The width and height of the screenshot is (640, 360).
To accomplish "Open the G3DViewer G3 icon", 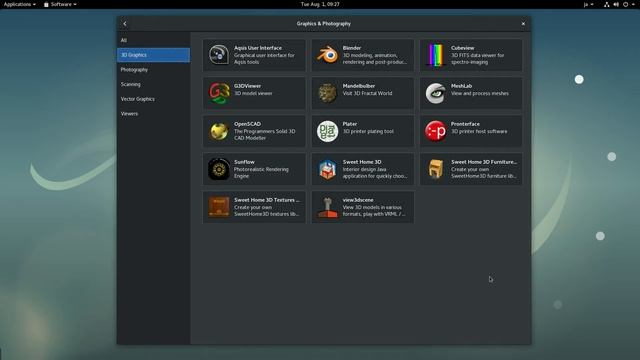I will tap(219, 93).
